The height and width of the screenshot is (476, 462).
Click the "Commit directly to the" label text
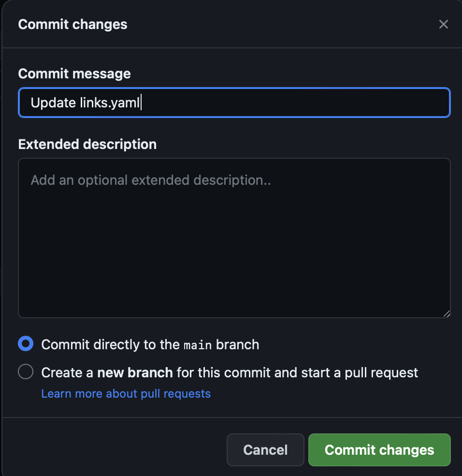tap(110, 344)
